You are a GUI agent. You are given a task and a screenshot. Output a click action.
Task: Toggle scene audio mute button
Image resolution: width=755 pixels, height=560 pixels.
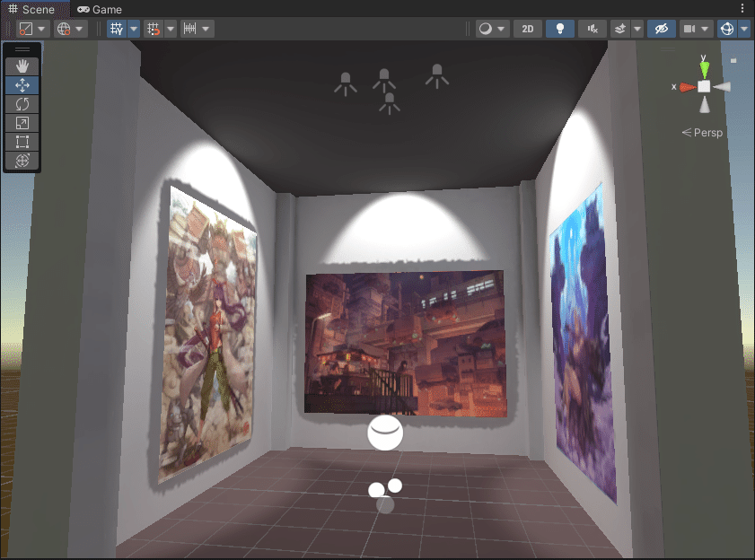pos(593,29)
